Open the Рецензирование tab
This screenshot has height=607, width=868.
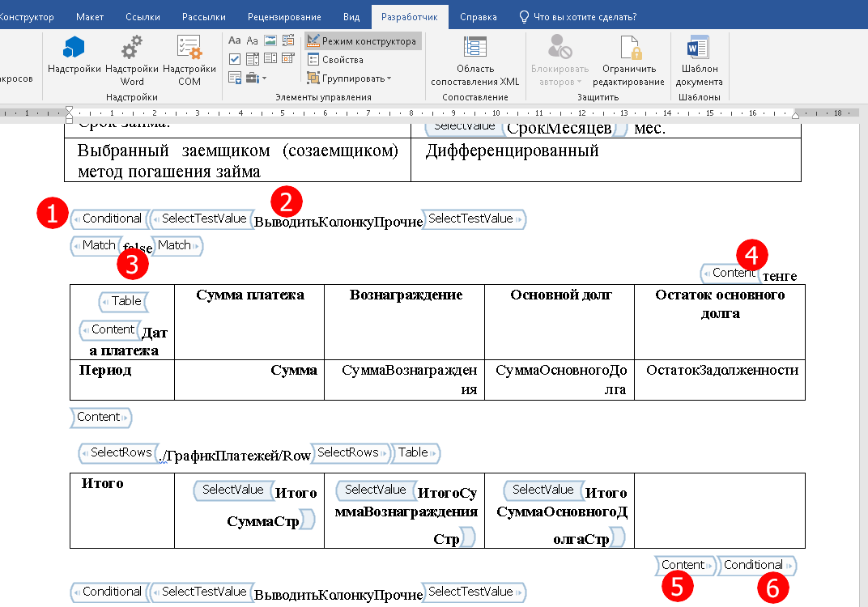284,17
